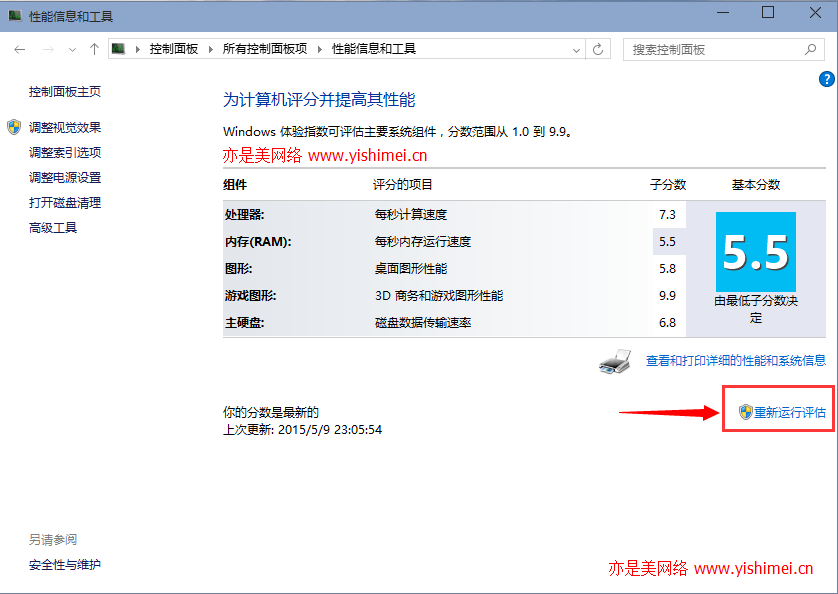Click the 组件 column header
The image size is (838, 594).
235,185
